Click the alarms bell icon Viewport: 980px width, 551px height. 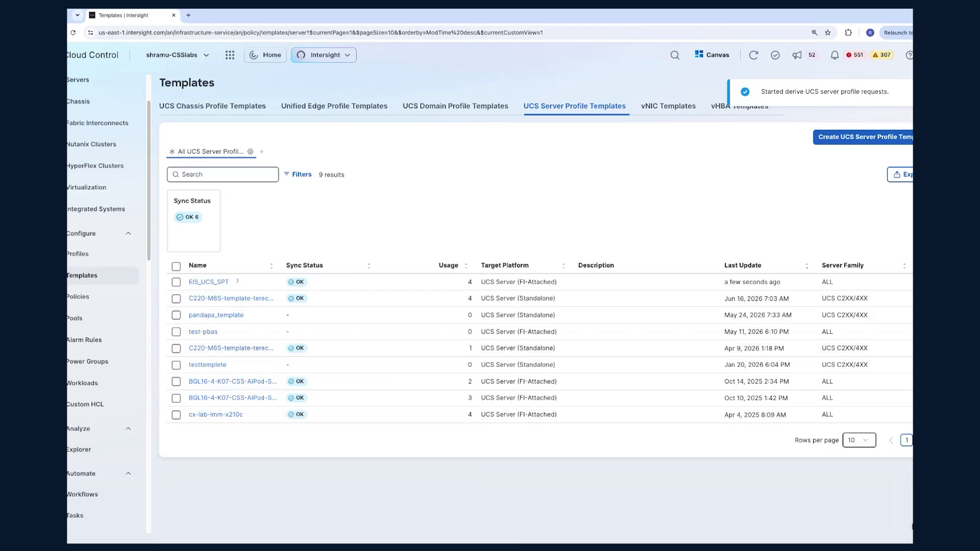pos(835,55)
